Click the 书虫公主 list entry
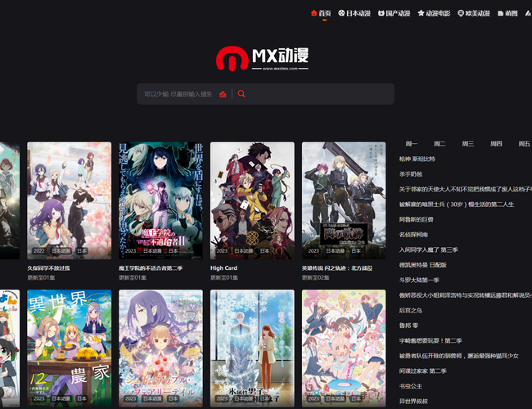The width and height of the screenshot is (532, 409). 410,385
